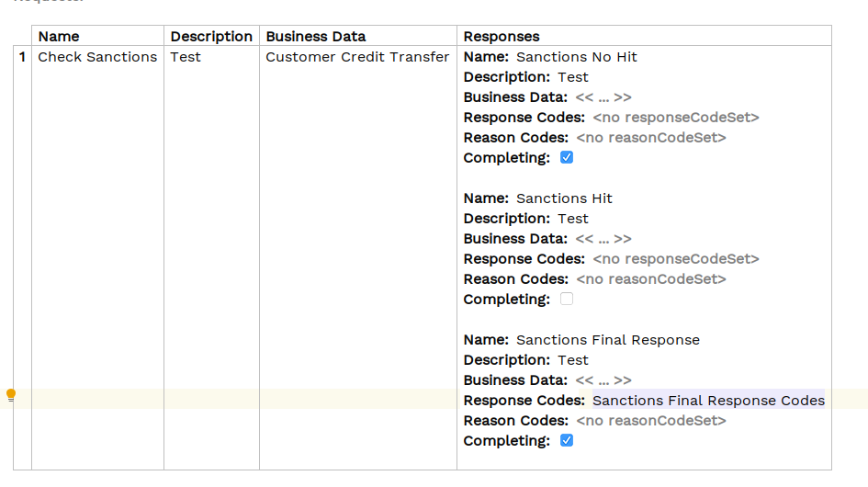The width and height of the screenshot is (868, 487).
Task: Expand Business Data placeholder under Sanctions Hit
Action: 603,239
